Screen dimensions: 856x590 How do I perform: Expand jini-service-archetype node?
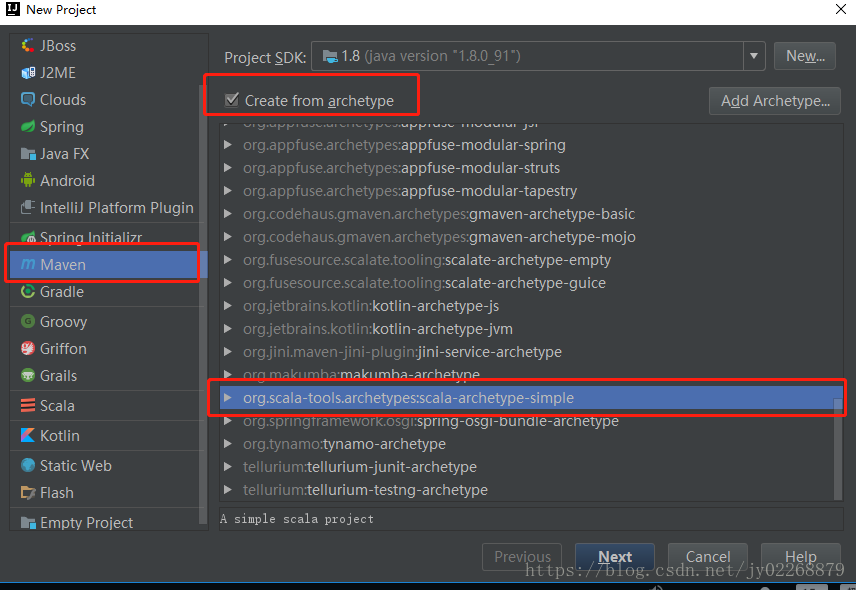coord(228,351)
